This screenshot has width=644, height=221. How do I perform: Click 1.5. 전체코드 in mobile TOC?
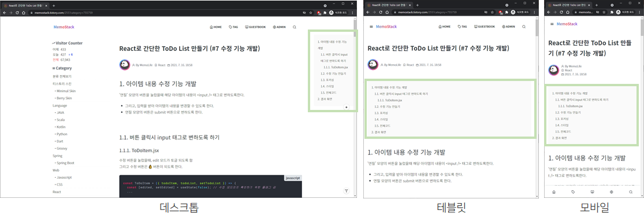click(x=563, y=131)
